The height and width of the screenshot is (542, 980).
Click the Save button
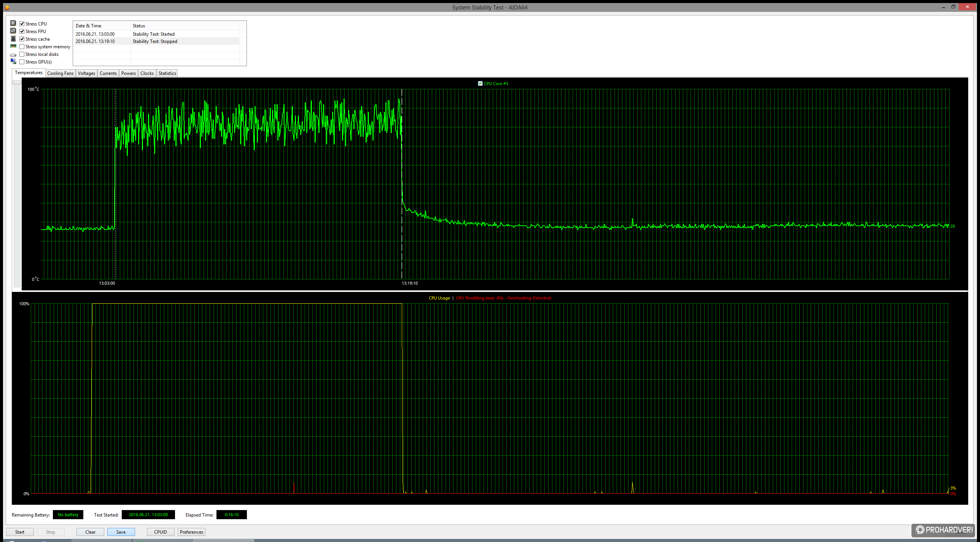click(121, 532)
